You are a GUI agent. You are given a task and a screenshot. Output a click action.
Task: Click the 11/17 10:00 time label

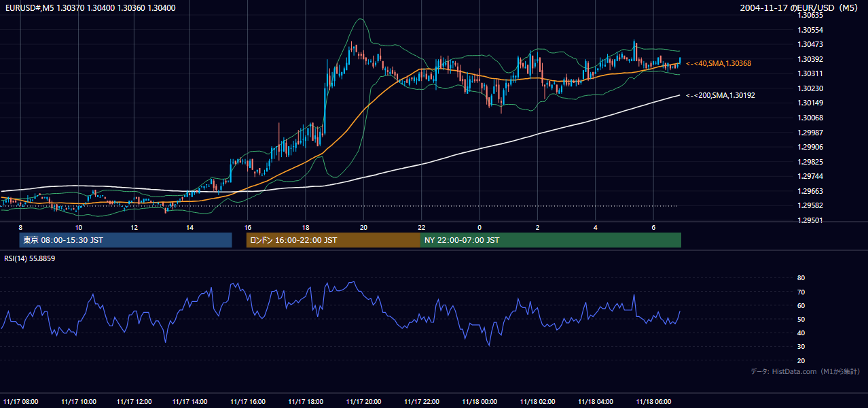click(x=78, y=401)
